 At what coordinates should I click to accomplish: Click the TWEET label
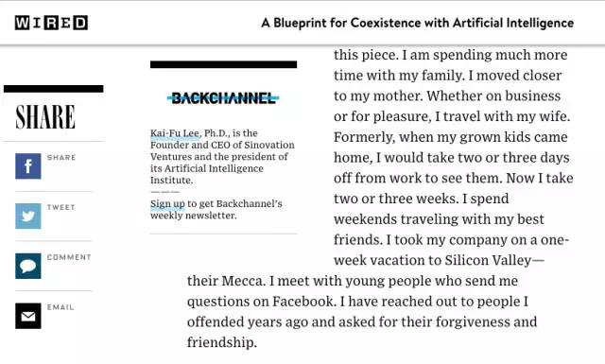click(60, 207)
